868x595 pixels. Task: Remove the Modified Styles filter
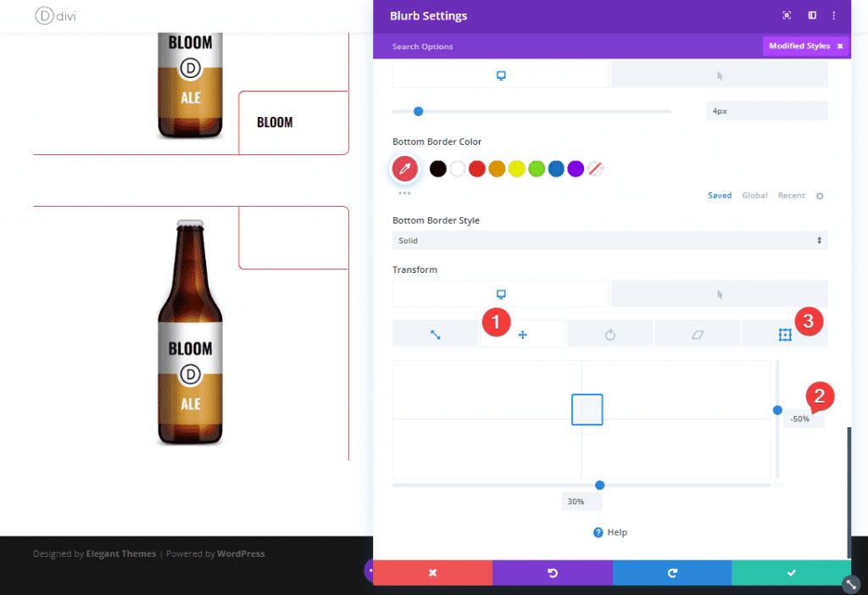[x=840, y=46]
